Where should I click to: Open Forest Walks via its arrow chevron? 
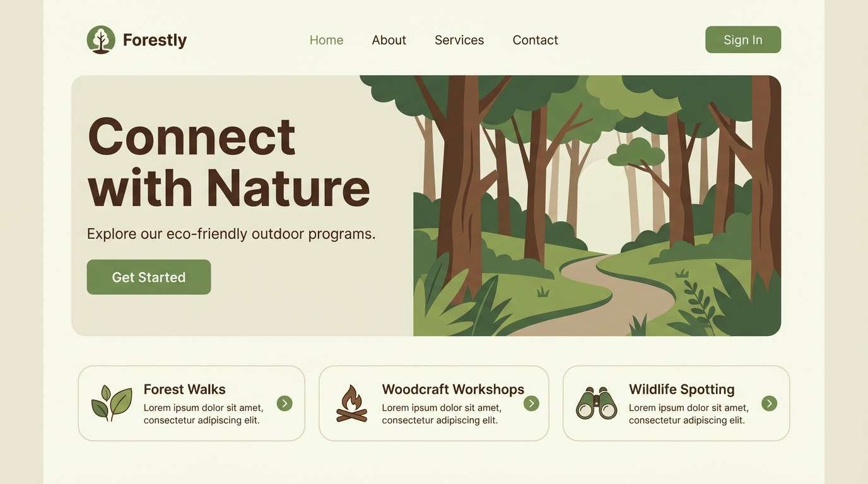tap(284, 403)
